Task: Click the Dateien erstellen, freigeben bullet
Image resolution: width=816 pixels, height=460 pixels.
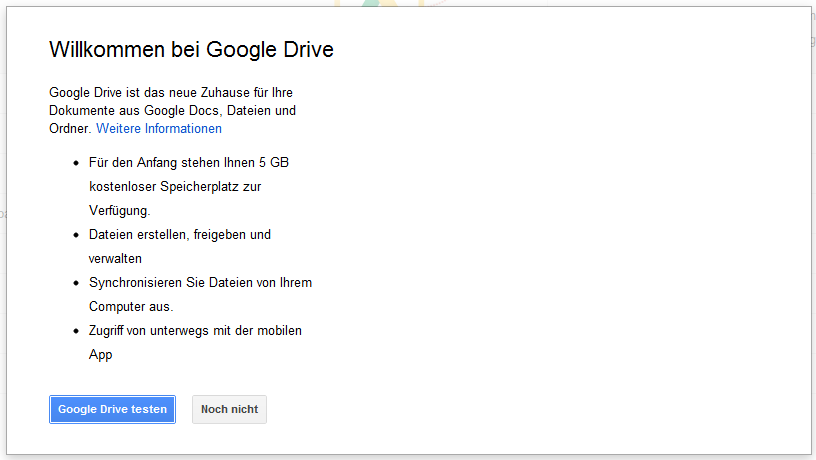Action: (x=180, y=247)
